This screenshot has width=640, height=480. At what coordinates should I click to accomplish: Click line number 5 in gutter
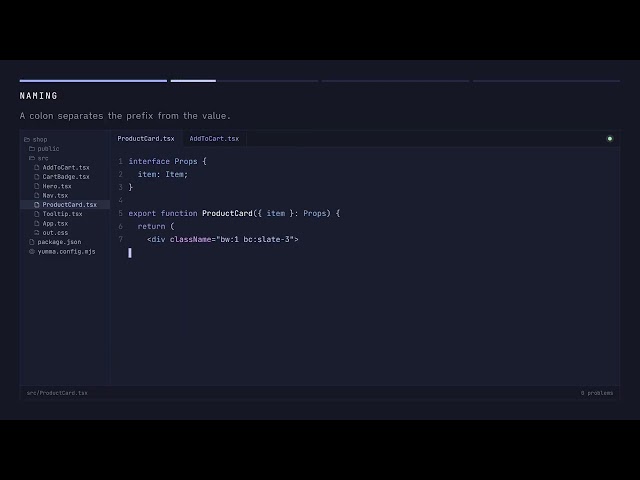coord(120,213)
